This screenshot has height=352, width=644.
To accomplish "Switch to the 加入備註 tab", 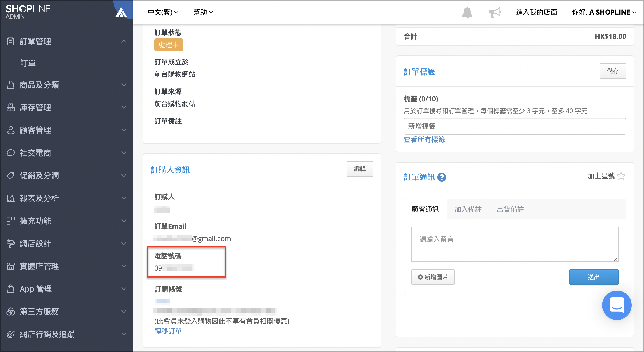I will point(468,209).
